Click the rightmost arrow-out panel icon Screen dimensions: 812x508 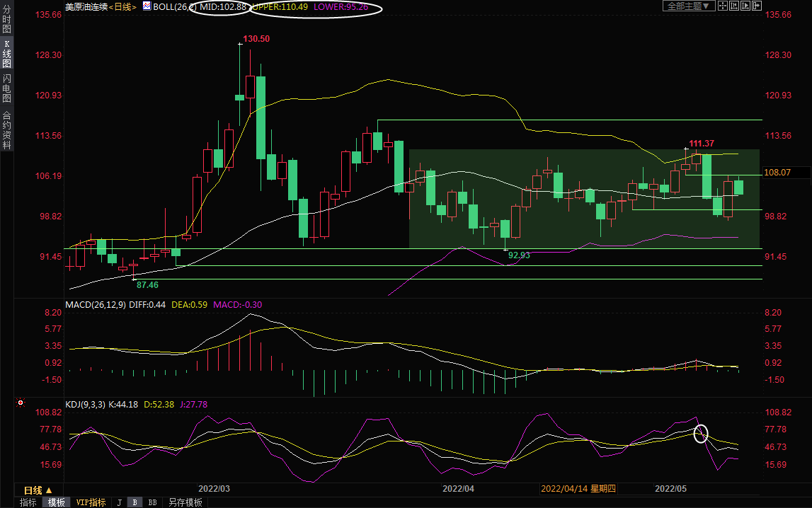[x=757, y=6]
